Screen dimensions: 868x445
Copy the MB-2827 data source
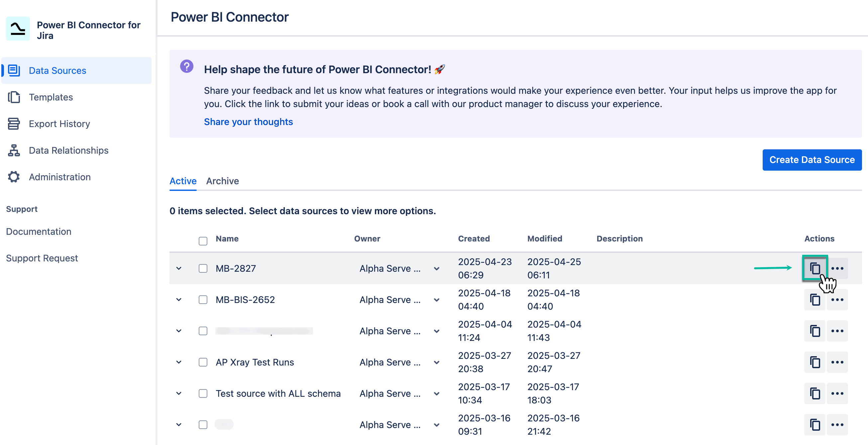coord(815,268)
